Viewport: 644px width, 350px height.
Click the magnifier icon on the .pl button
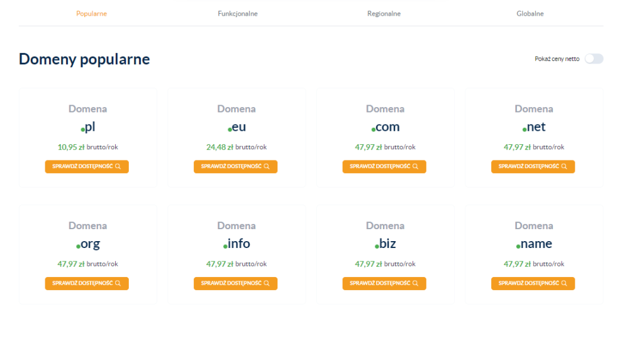pyautogui.click(x=118, y=167)
